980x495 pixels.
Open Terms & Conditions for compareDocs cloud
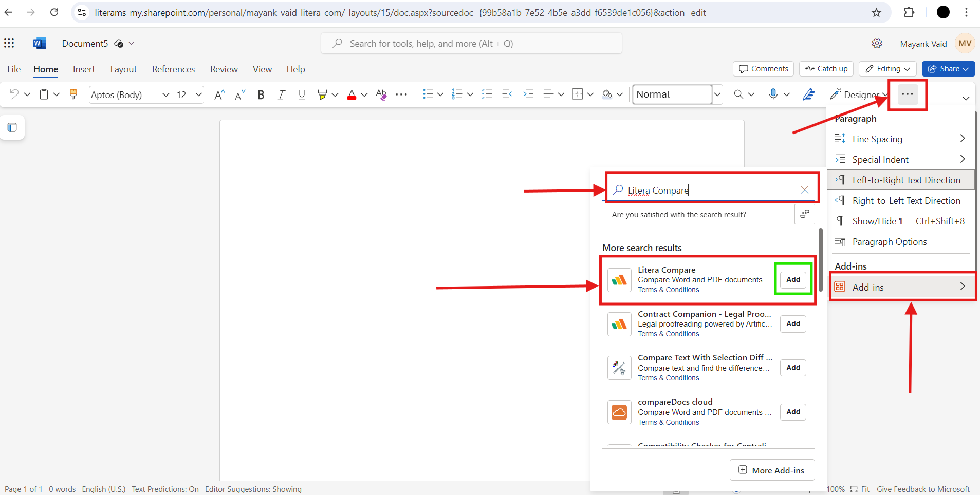point(669,422)
